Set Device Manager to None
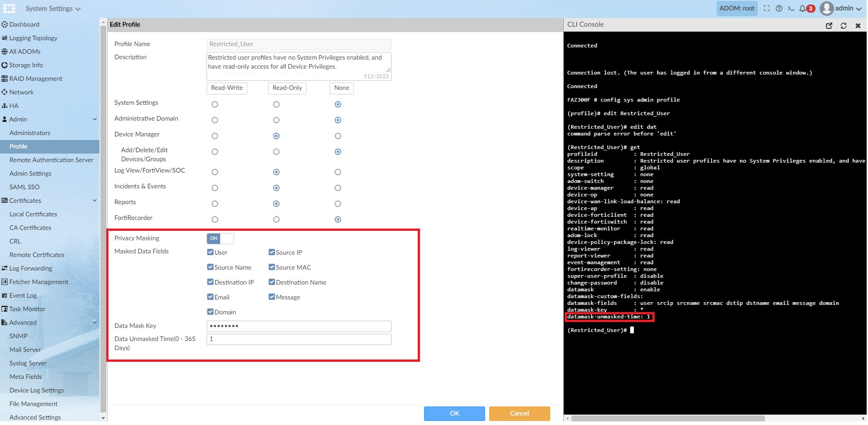The height and width of the screenshot is (425, 868). pos(338,136)
